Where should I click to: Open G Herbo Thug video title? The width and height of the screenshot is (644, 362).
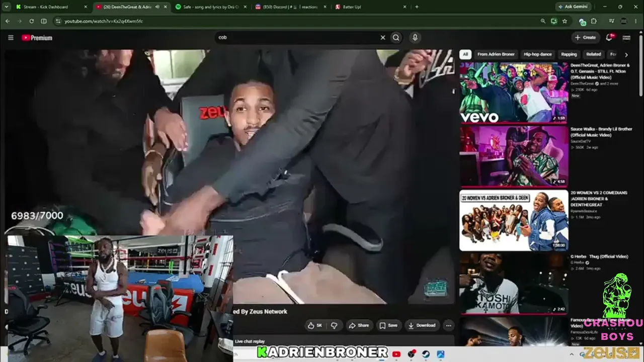coord(599,256)
